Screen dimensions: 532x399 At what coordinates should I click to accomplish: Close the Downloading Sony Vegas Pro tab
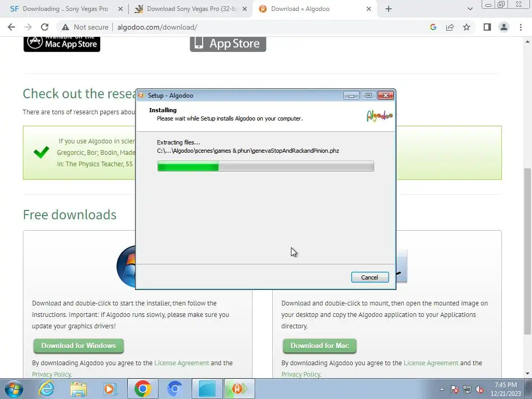coord(120,9)
